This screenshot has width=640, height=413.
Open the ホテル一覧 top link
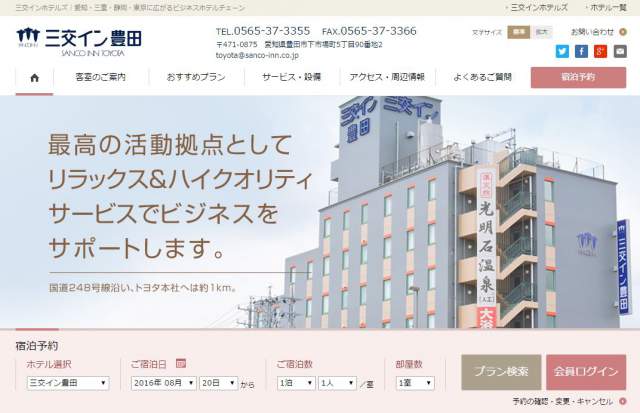(608, 7)
